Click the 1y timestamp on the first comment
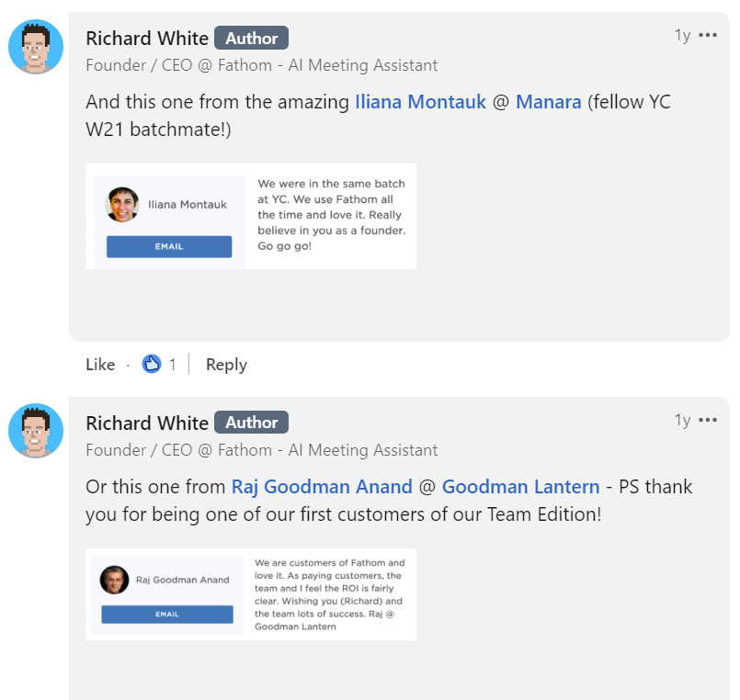Image resolution: width=740 pixels, height=700 pixels. tap(682, 36)
